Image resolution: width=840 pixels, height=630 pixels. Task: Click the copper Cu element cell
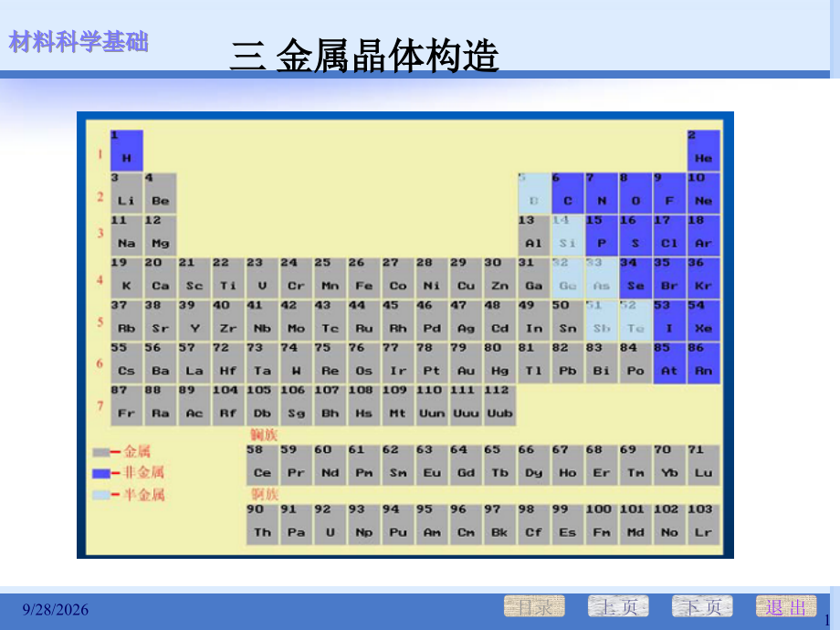click(466, 278)
